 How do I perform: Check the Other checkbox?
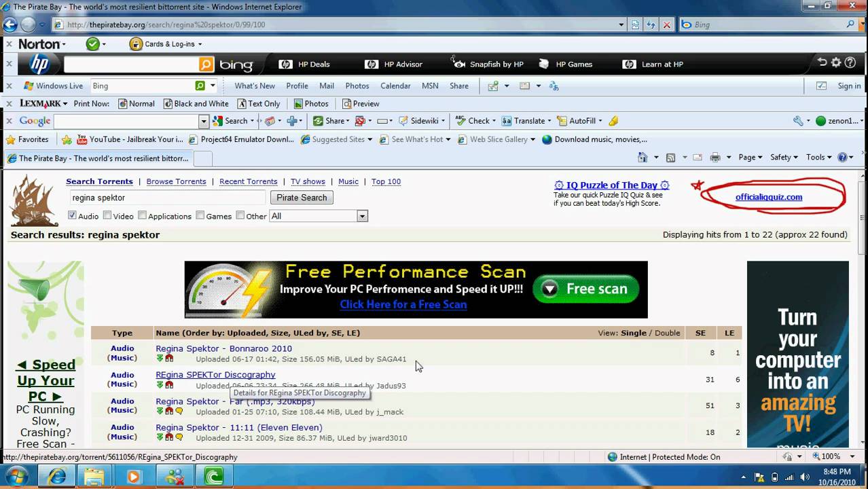click(240, 215)
